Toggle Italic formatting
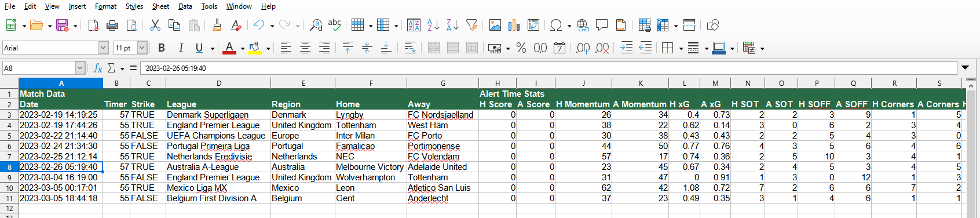The width and height of the screenshot is (980, 218). click(181, 48)
